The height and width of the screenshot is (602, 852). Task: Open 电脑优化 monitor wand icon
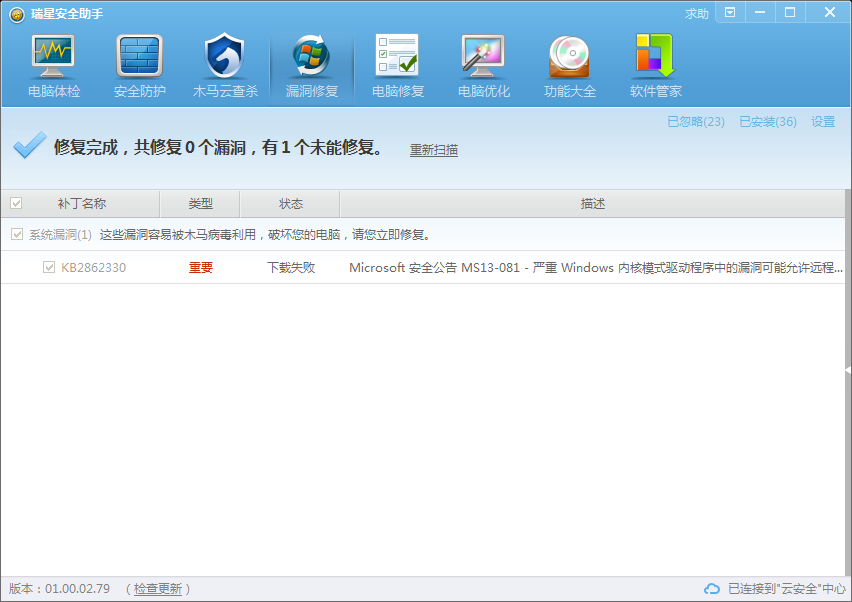point(483,56)
